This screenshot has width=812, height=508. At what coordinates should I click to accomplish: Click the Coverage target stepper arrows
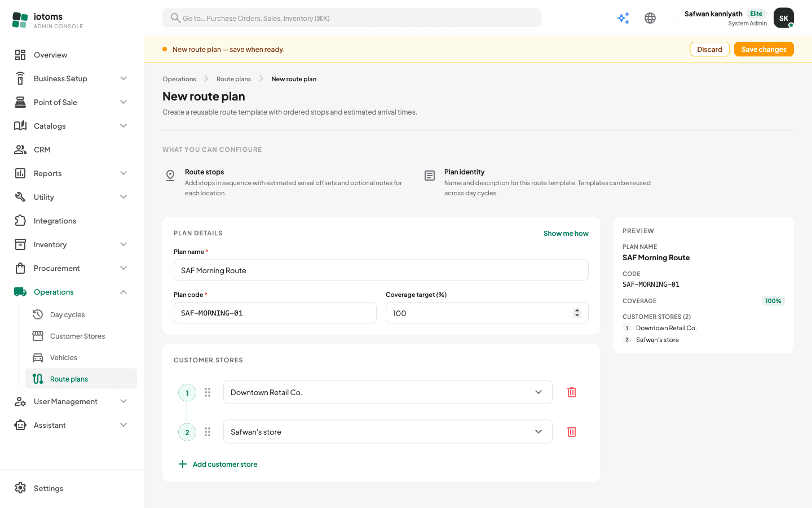[x=577, y=313]
